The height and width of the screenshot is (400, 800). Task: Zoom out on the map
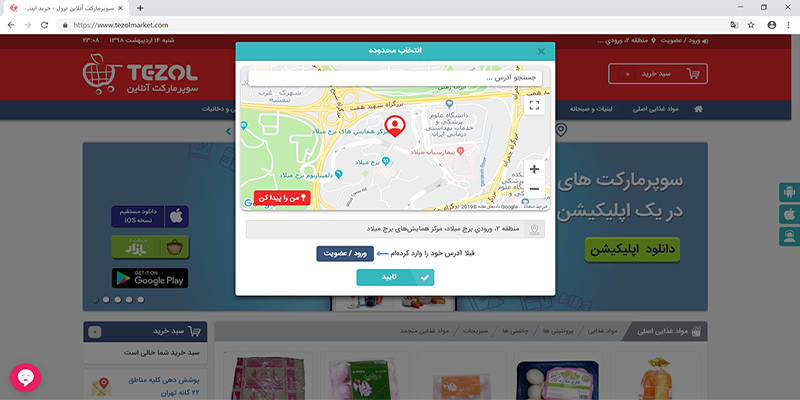(534, 189)
